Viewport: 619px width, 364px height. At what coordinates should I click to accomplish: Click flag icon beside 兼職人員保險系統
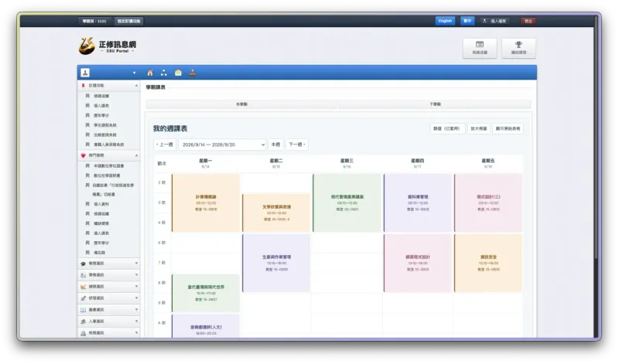coord(87,145)
